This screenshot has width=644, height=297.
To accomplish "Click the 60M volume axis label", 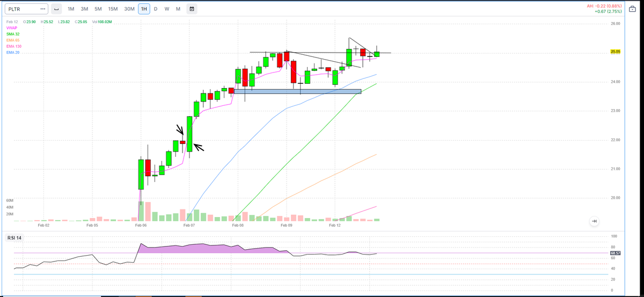I will 10,200.
